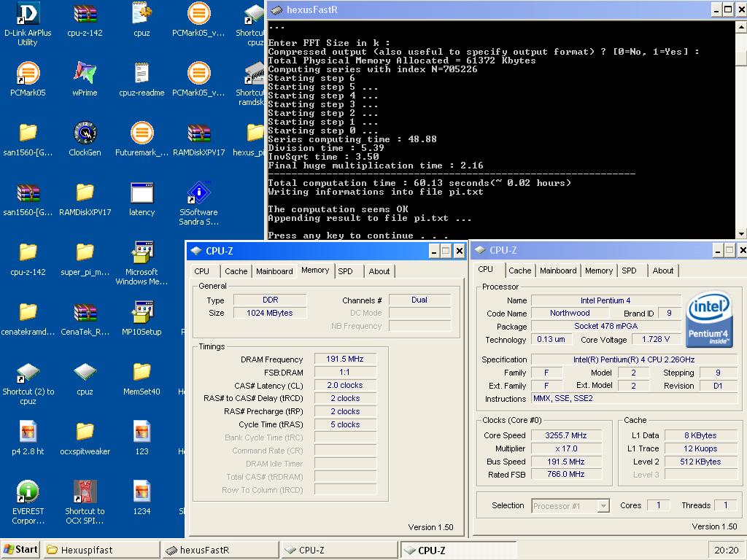Open the ocxspitweaker folder icon

click(85, 432)
